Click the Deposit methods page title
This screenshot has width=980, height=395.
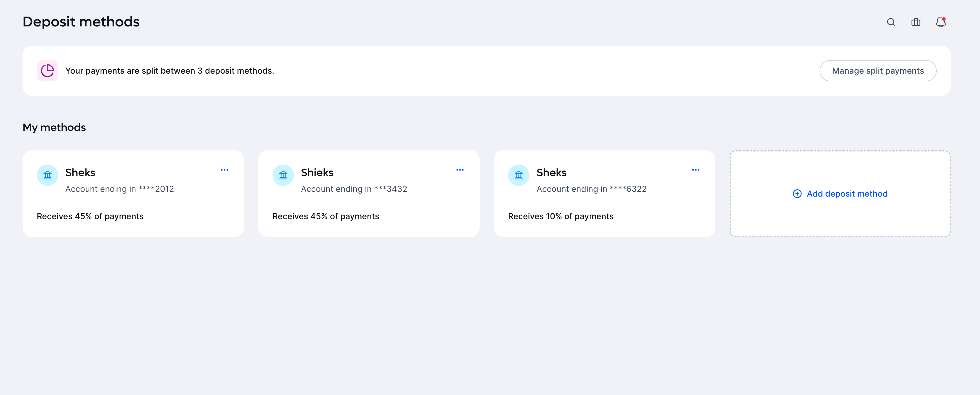pos(81,22)
